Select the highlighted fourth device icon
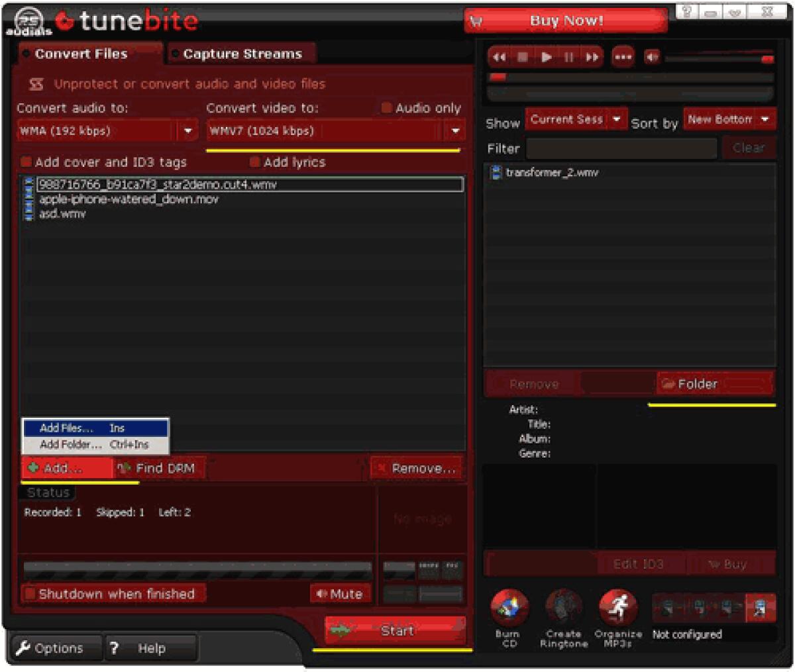 pyautogui.click(x=760, y=608)
